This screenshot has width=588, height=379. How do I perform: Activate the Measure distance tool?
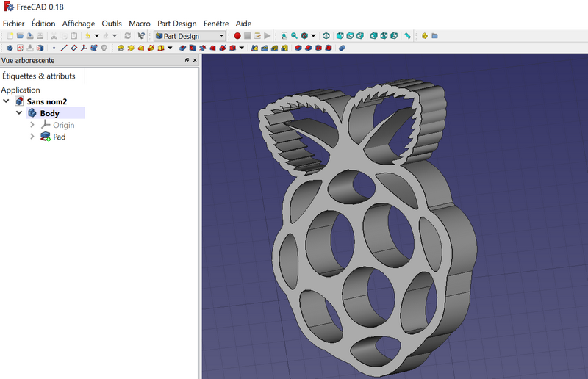(408, 36)
